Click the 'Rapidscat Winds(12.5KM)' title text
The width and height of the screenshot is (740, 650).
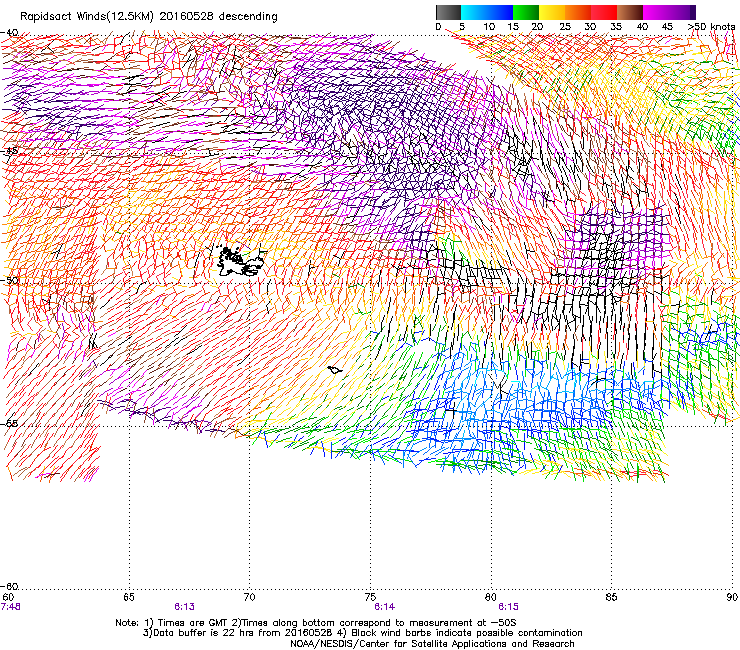pyautogui.click(x=87, y=17)
